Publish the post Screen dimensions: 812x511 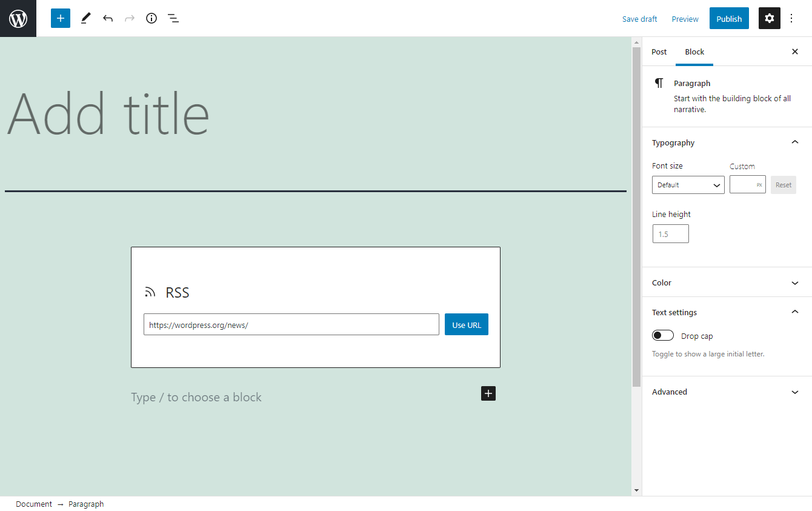(x=729, y=18)
